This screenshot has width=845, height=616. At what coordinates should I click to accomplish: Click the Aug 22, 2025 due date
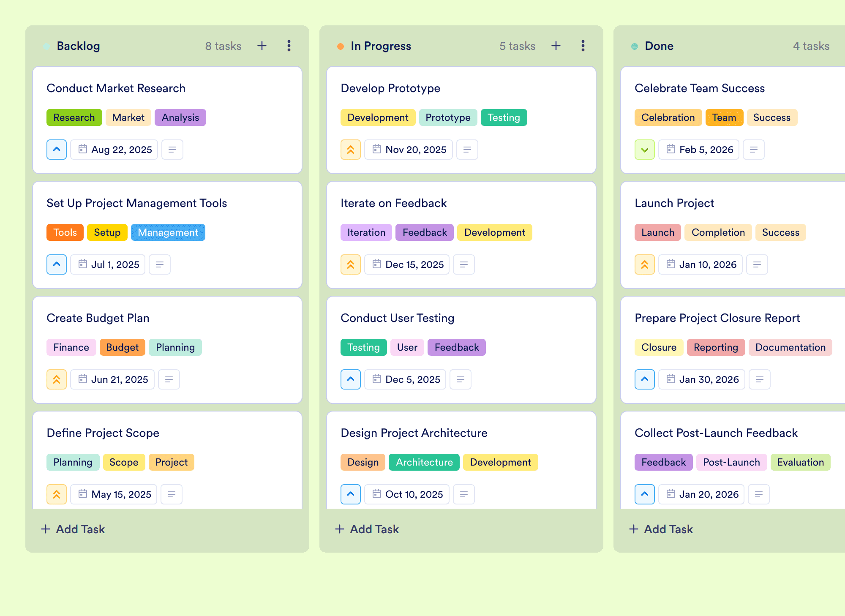[x=114, y=150]
